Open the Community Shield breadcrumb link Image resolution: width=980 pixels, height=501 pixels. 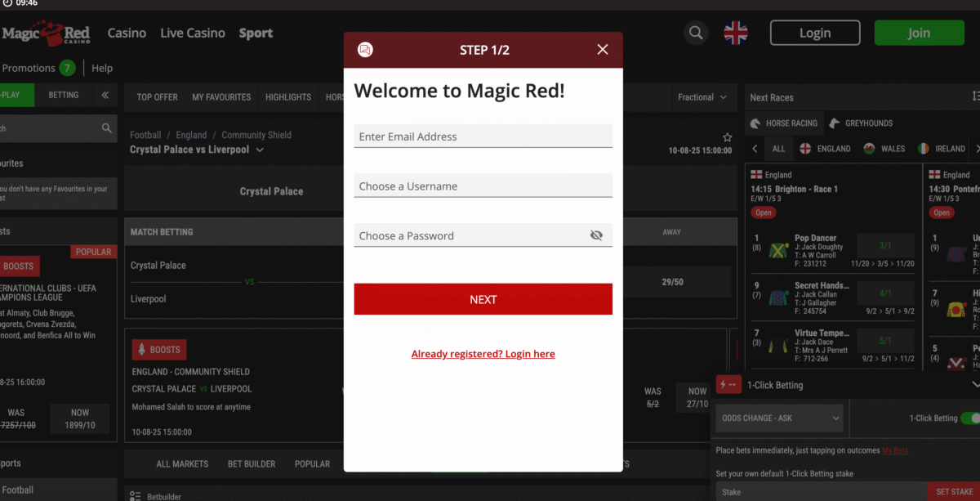(x=256, y=135)
